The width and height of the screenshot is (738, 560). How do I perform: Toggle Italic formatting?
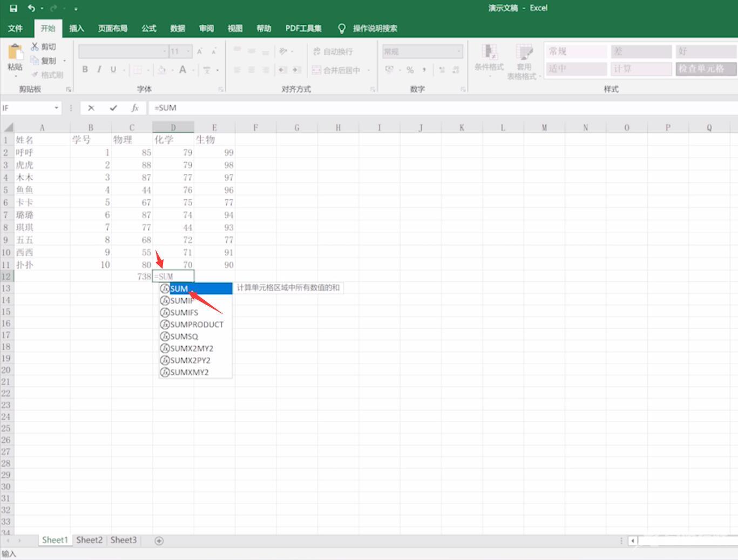[x=99, y=69]
